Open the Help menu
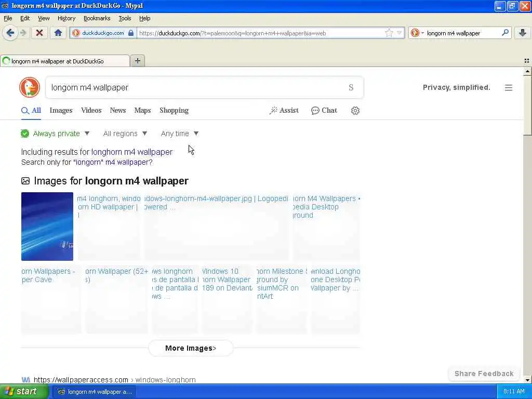 144,18
